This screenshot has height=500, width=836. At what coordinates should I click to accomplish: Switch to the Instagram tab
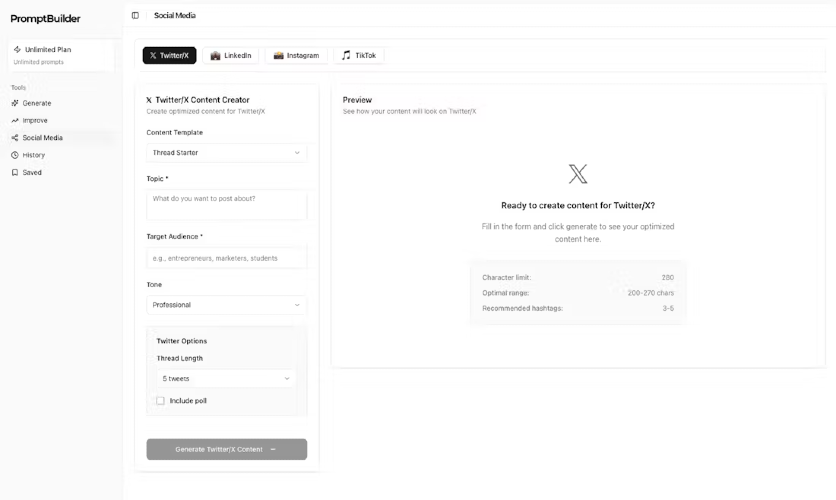pyautogui.click(x=296, y=55)
